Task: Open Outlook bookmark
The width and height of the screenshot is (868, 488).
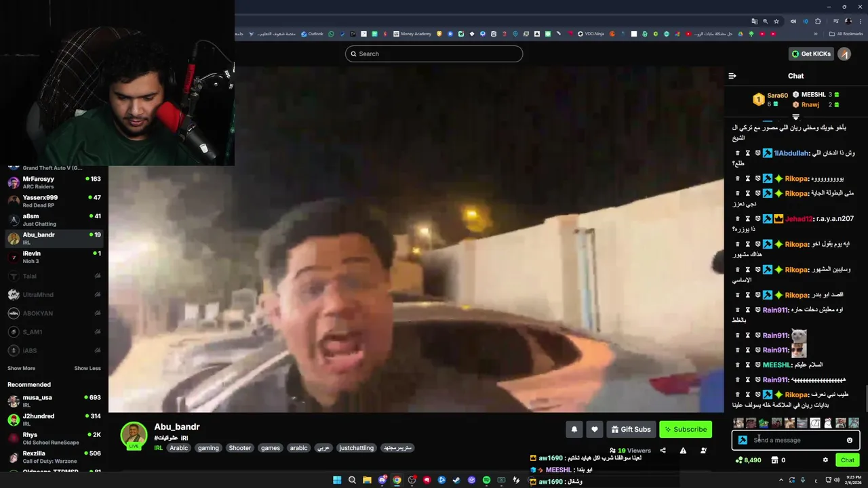Action: (312, 34)
